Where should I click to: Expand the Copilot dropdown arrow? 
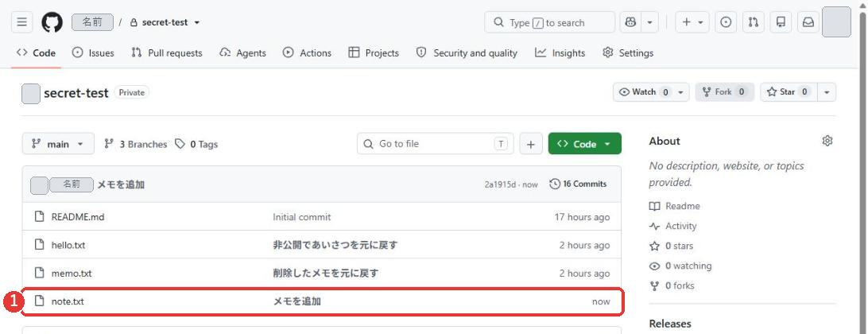click(x=649, y=22)
